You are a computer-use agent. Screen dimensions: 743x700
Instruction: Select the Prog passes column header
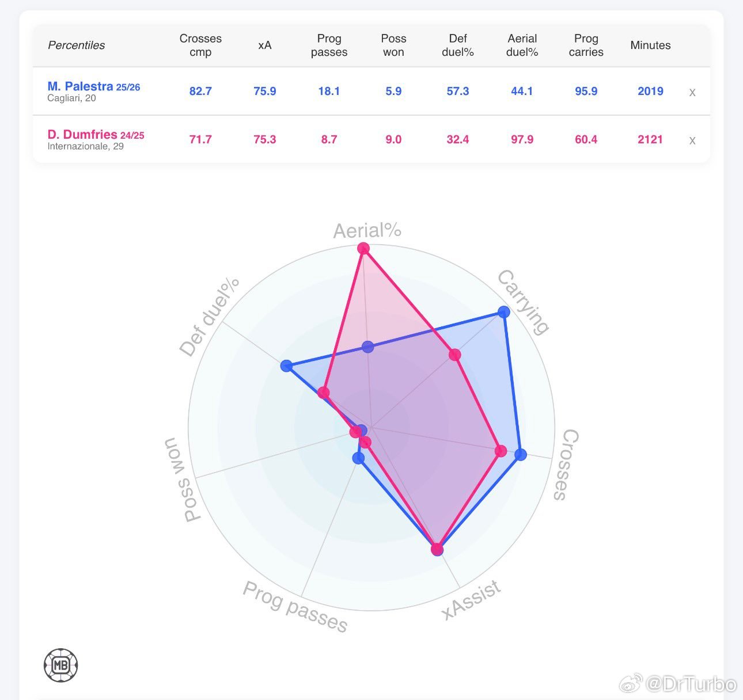point(329,45)
